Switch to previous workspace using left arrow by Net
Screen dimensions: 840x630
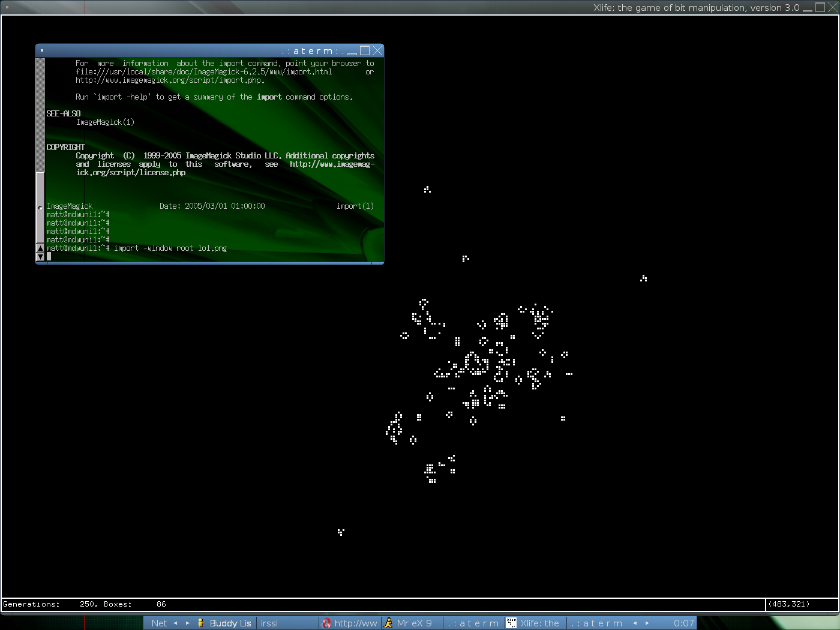tap(175, 623)
